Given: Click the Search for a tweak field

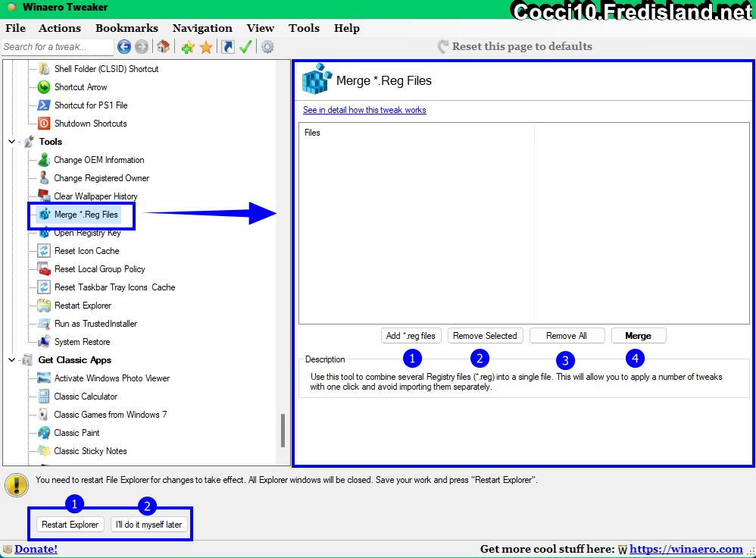Looking at the screenshot, I should tap(58, 47).
